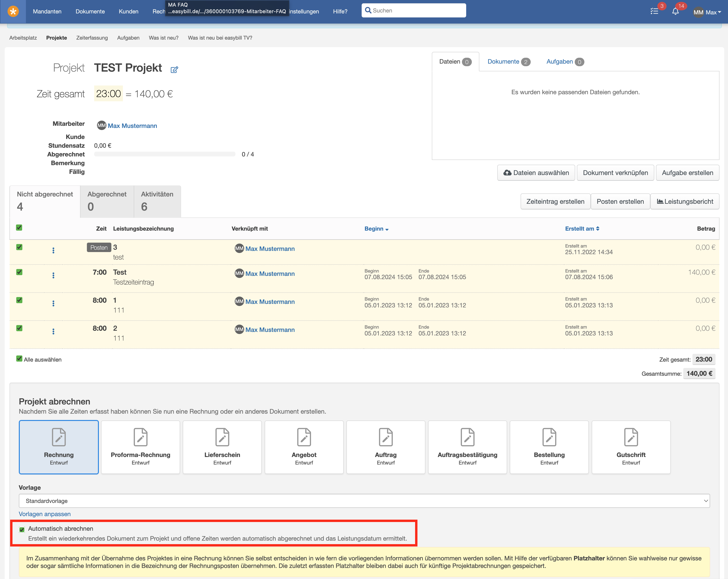
Task: Sort table by Beginn column
Action: tap(376, 229)
